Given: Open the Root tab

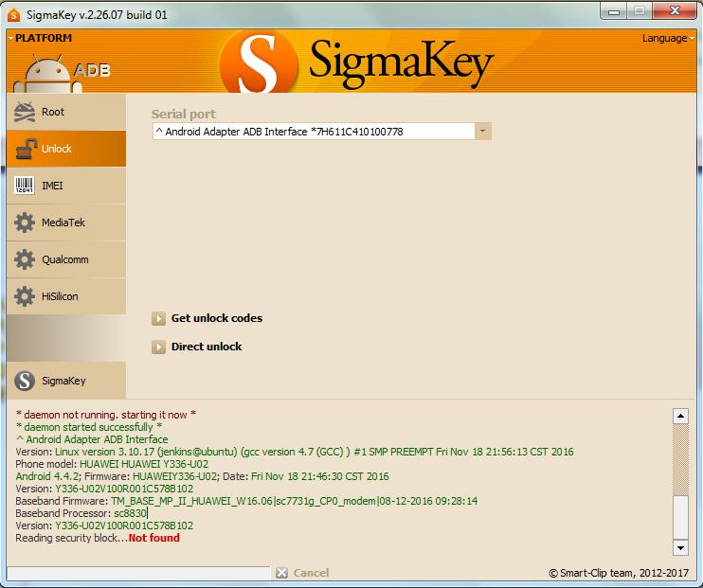Looking at the screenshot, I should pyautogui.click(x=66, y=112).
